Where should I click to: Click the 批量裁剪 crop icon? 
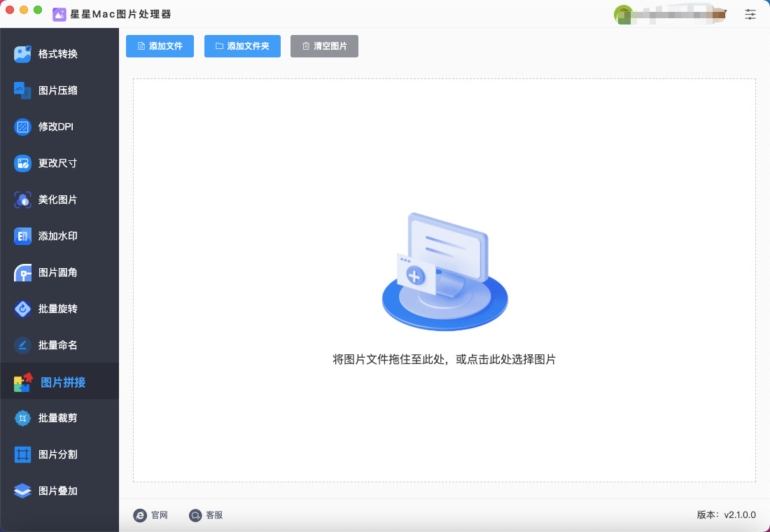coord(22,418)
